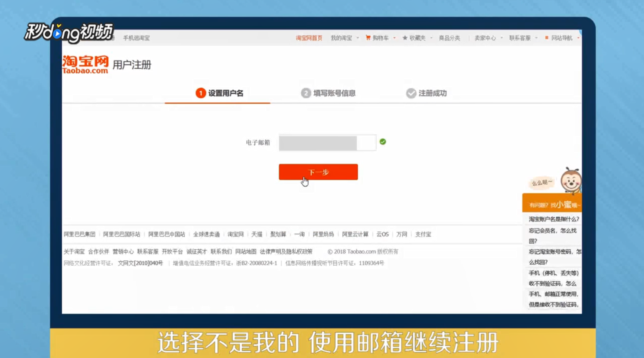Screen dimensions: 644x358
Task: Click the shopping cart icon in top navigation
Action: click(368, 38)
